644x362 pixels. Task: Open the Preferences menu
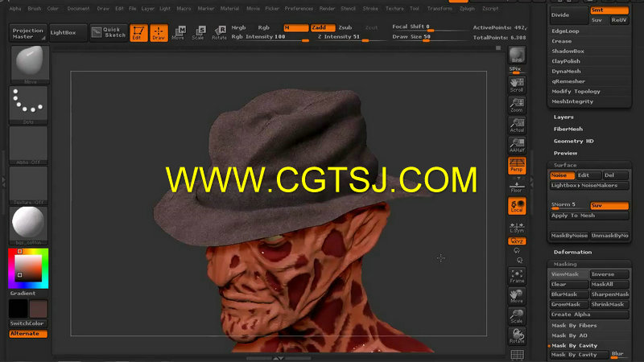[299, 8]
